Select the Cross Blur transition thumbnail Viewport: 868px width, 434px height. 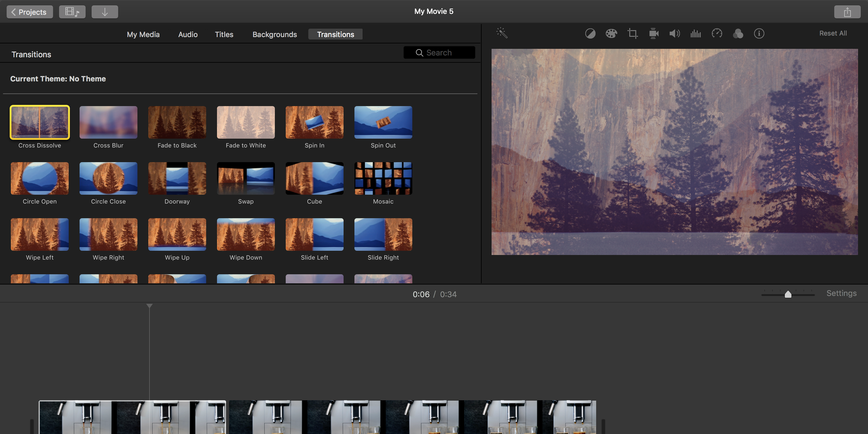coord(108,122)
